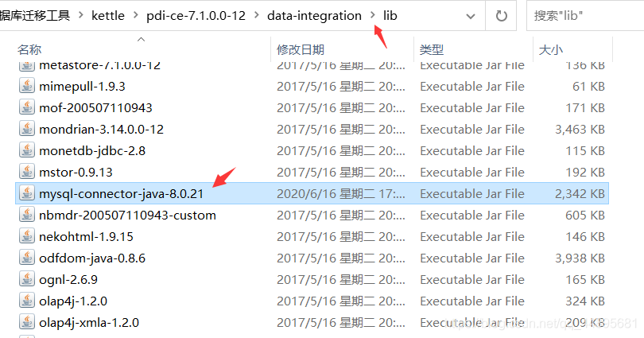
Task: Click the monetdb-jdbc-2.8 jar icon
Action: tap(27, 150)
